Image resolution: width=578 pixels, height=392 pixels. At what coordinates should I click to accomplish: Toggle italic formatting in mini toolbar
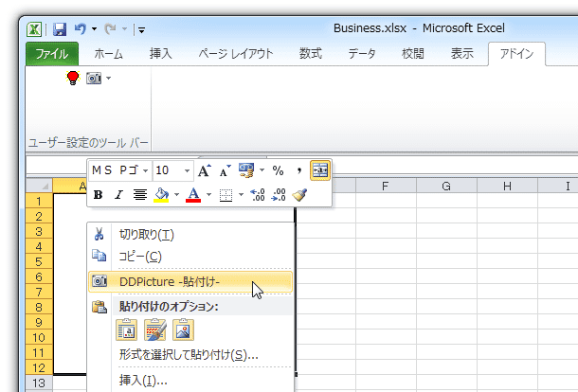tap(118, 194)
